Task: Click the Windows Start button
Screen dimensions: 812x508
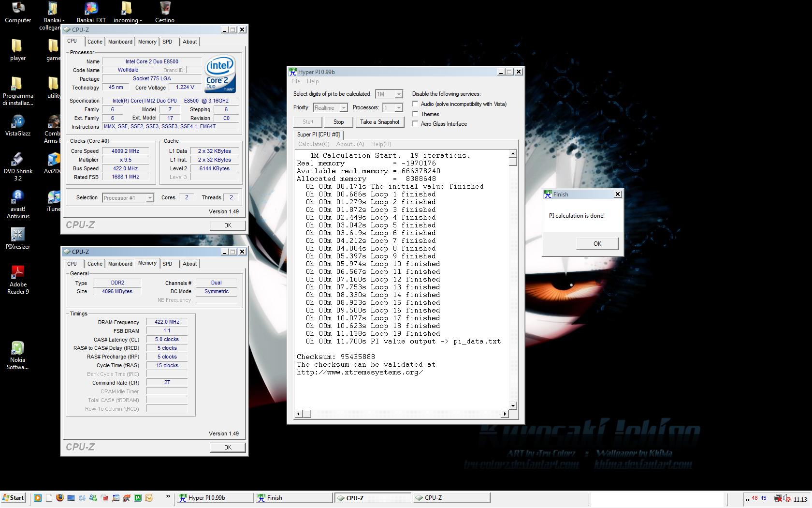Action: (x=14, y=497)
